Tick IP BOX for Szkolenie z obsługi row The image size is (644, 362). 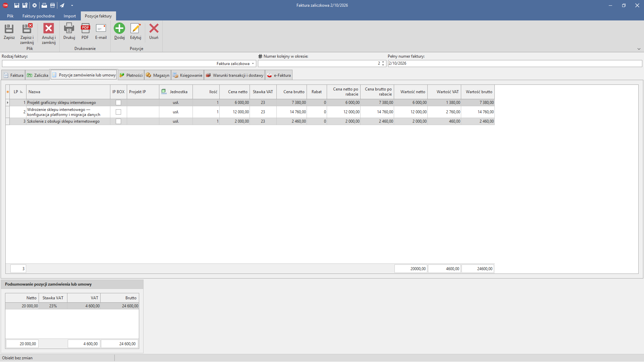118,121
